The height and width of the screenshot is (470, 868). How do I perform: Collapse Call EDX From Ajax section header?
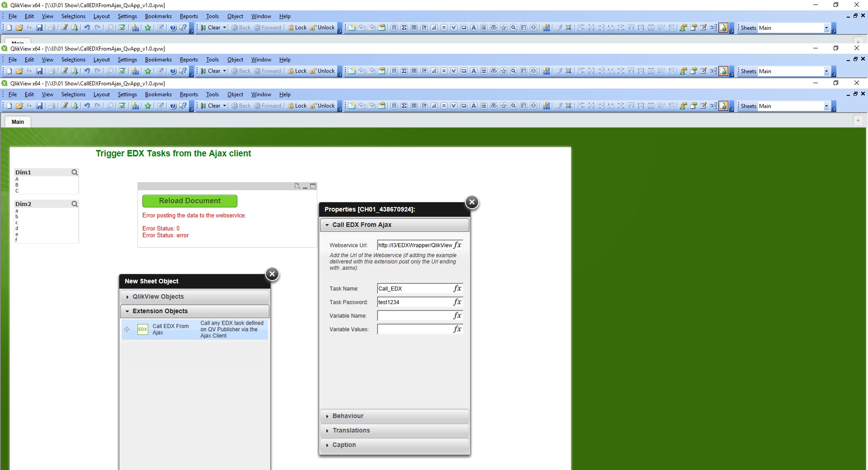[395, 225]
